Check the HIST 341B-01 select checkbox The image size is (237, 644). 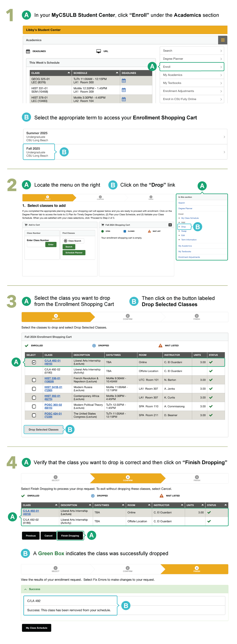pos(34,389)
